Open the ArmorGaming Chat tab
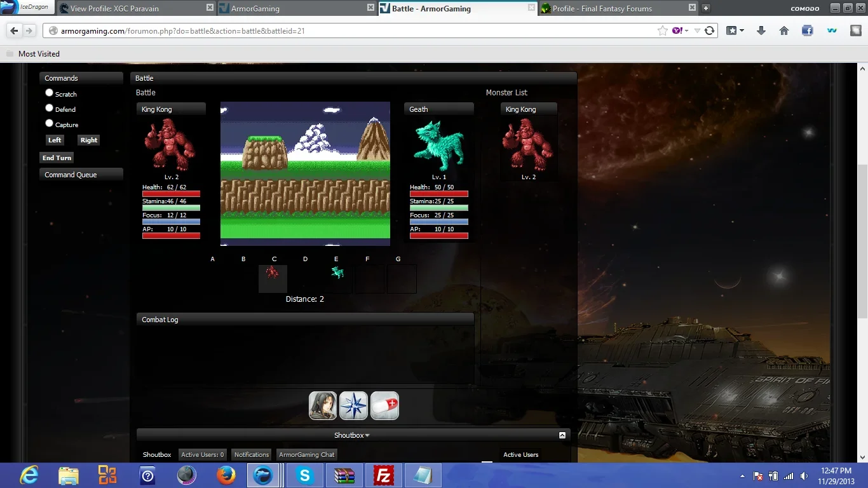Image resolution: width=868 pixels, height=488 pixels. (x=307, y=454)
